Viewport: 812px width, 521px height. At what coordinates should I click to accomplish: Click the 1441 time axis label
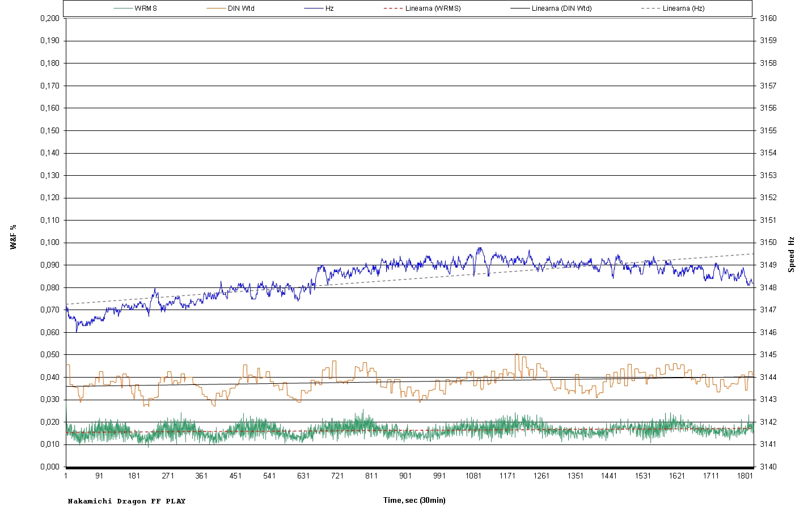tap(609, 476)
